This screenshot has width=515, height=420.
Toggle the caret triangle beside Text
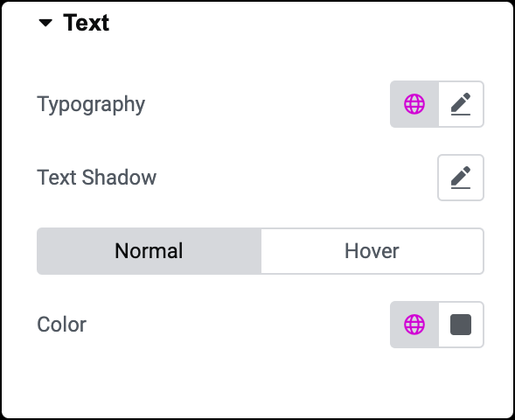[x=45, y=23]
